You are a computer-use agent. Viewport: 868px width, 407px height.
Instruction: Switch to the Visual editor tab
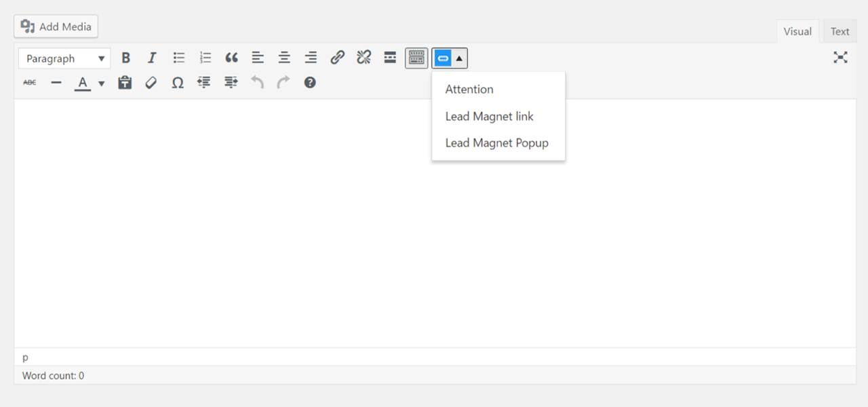pos(797,31)
